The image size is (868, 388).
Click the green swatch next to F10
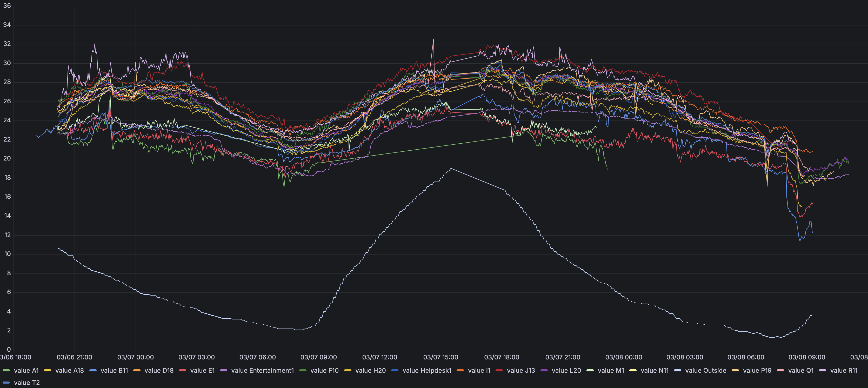[303, 371]
